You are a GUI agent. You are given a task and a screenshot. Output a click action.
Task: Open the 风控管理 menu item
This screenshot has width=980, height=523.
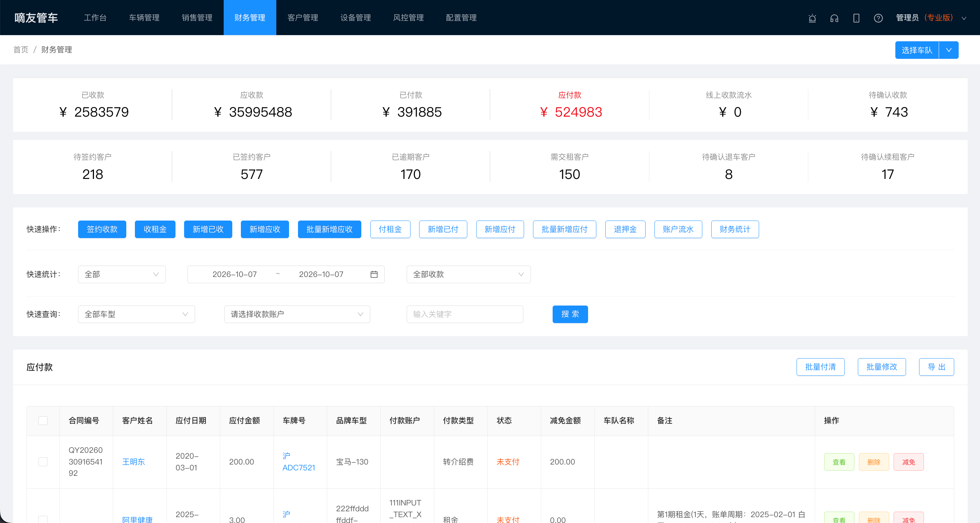click(408, 18)
